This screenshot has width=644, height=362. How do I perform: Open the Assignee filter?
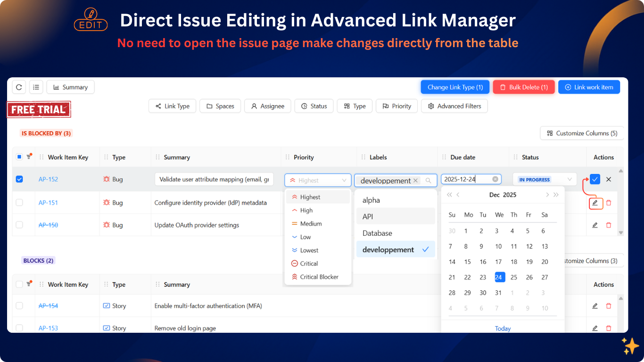coord(267,106)
